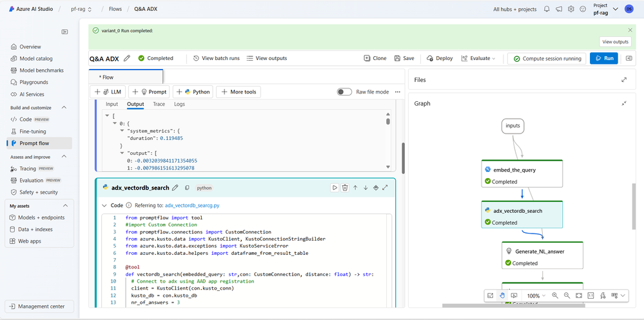Collapse the system_metrics JSON node

coord(122,130)
